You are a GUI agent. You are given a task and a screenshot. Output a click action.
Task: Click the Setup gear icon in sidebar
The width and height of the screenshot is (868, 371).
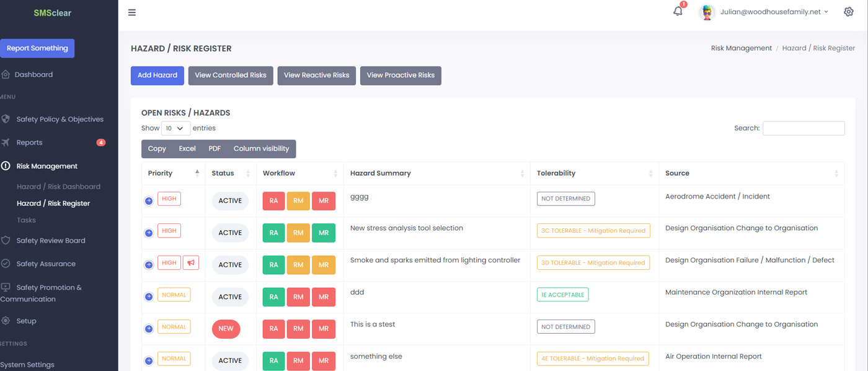coord(6,321)
